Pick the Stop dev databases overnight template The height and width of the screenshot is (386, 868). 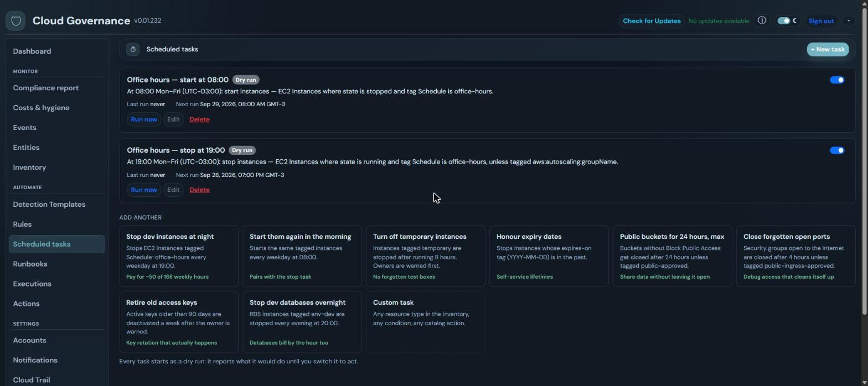[302, 322]
